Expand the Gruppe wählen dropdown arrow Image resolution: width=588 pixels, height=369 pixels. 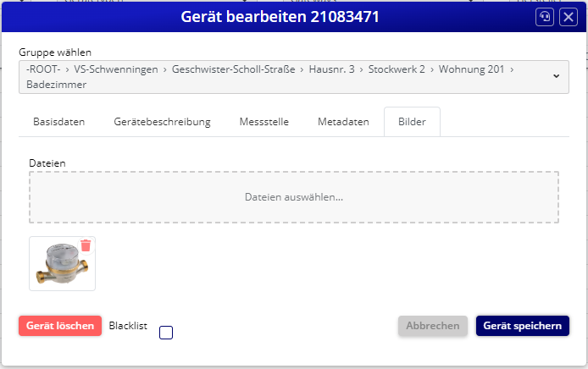556,76
